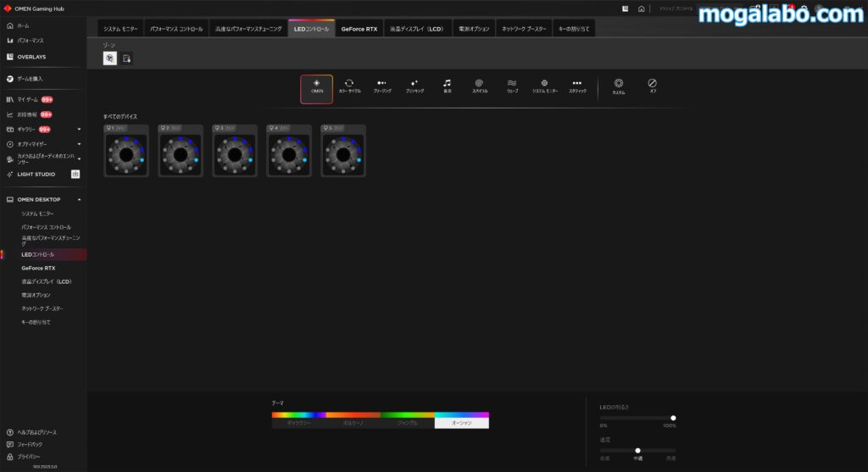Switch to the System Monitor (システムモニター) tab
The image size is (868, 472).
click(120, 29)
